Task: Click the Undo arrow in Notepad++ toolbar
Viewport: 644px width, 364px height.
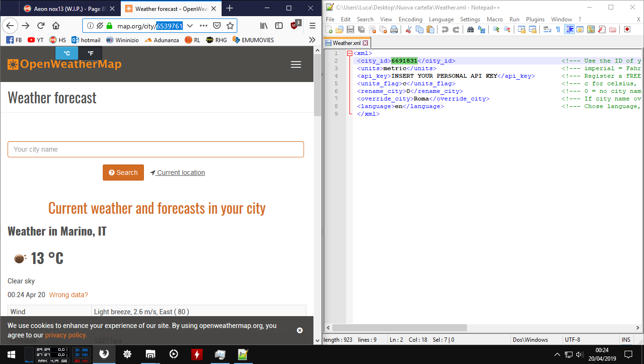Action: click(445, 29)
